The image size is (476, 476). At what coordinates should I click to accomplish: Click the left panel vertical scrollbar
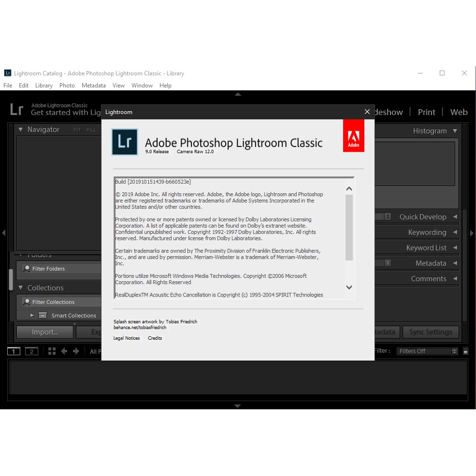(x=11, y=280)
